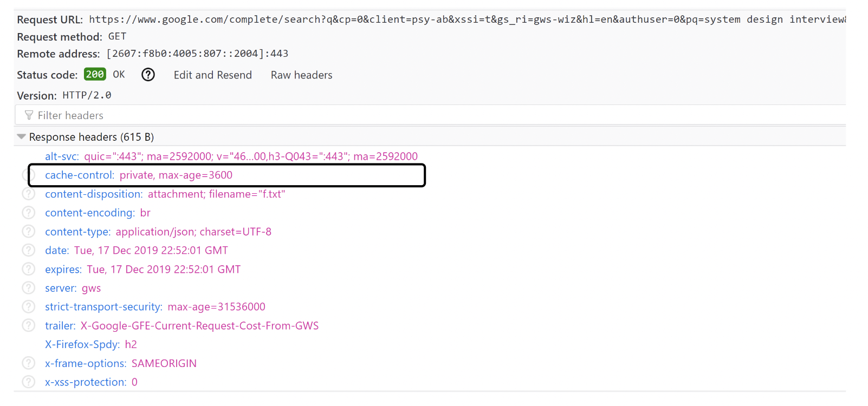The width and height of the screenshot is (868, 406).
Task: Show Raw headers
Action: [301, 75]
